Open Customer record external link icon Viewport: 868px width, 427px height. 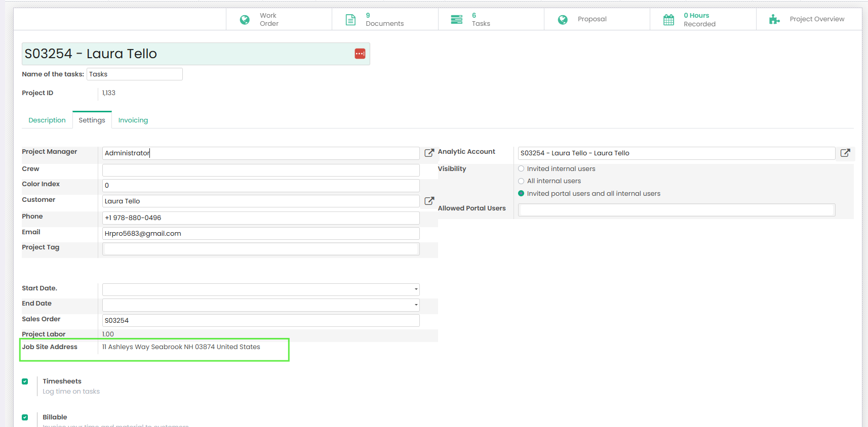[429, 201]
